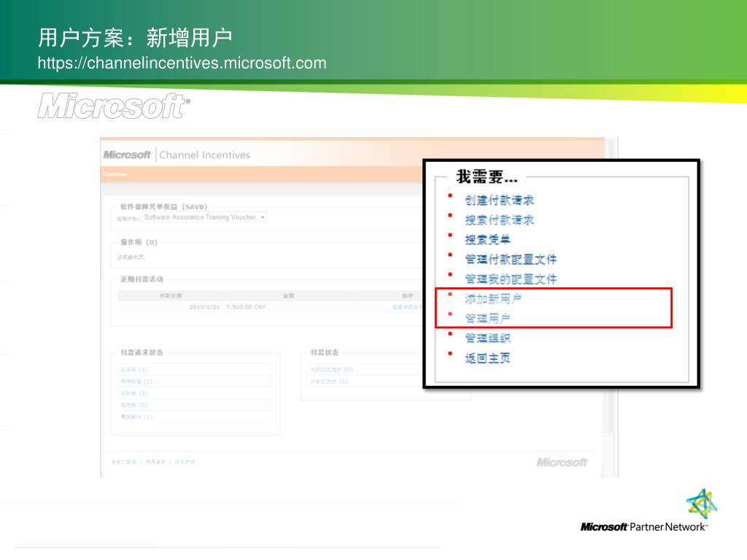The height and width of the screenshot is (560, 747).
Task: Click the 近期付款活动 section heading
Action: (x=142, y=279)
